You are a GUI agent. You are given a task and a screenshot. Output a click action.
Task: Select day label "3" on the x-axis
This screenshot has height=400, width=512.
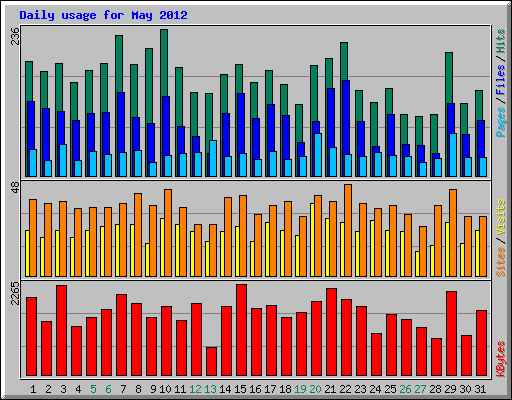click(63, 389)
